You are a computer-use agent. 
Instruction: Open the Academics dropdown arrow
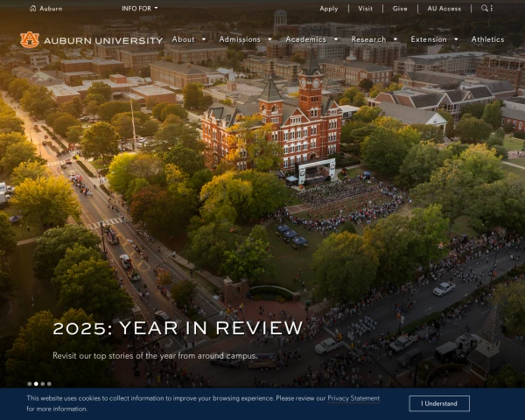(335, 39)
